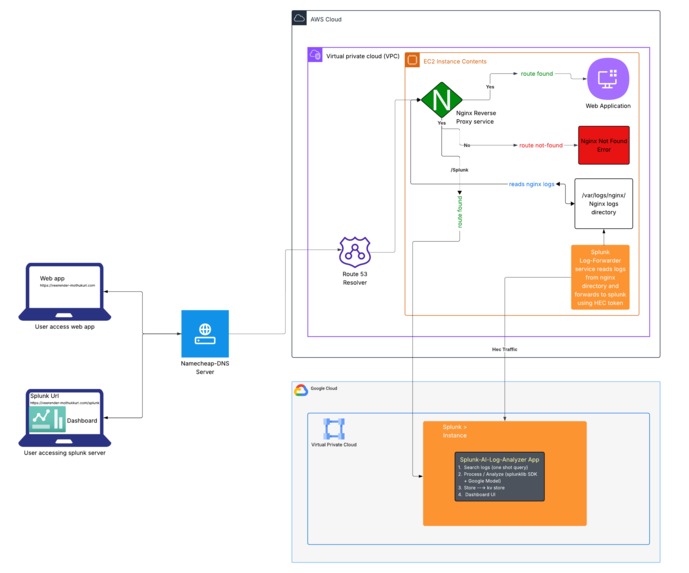Click the Splunk Url laptop icon
Viewport: 689px width, 573px height.
(x=65, y=418)
